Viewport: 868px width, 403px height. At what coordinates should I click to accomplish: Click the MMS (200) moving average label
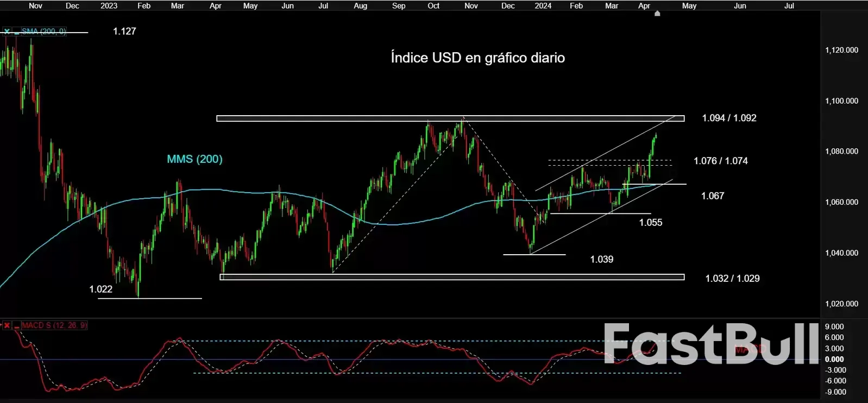pyautogui.click(x=194, y=159)
